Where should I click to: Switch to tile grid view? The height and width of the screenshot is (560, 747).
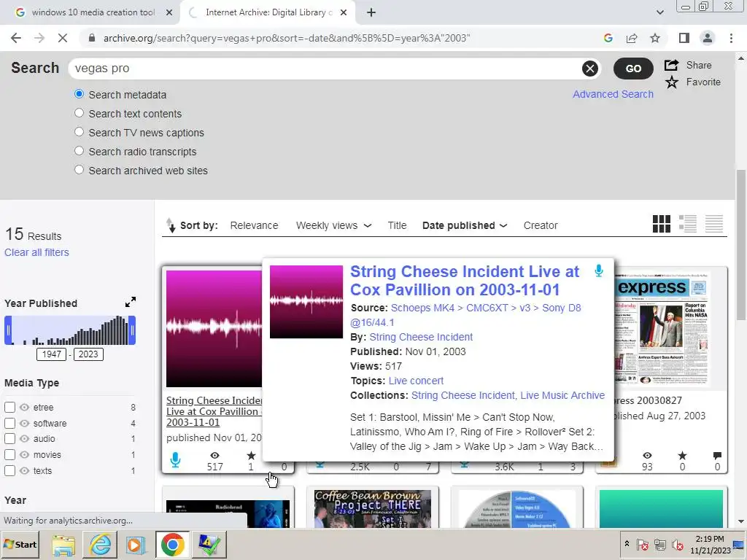pos(661,224)
